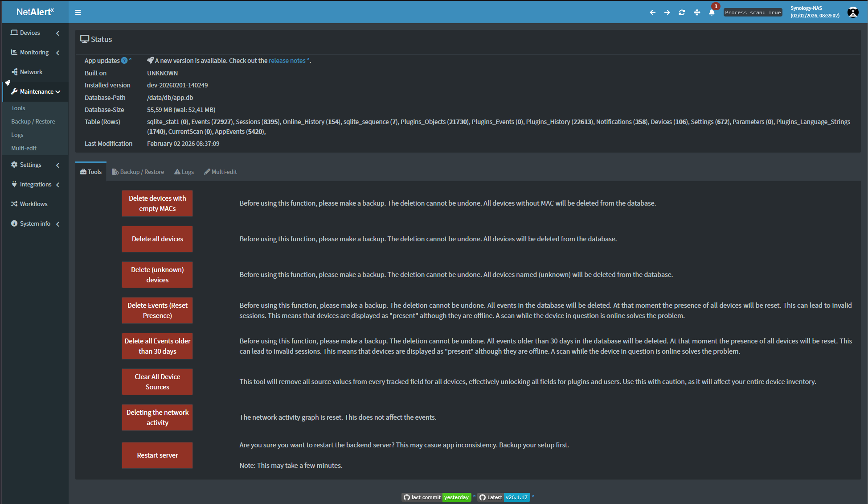Expand the Monitoring sidebar section
Image resolution: width=868 pixels, height=504 pixels.
pos(35,53)
